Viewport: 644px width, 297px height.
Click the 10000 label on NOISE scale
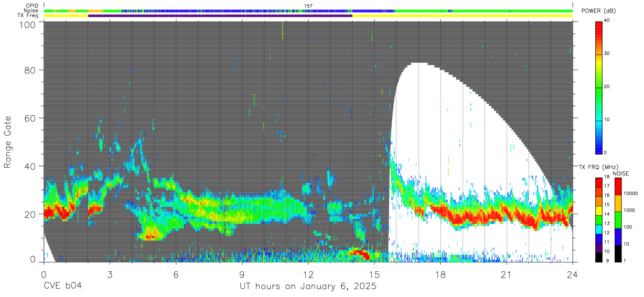[632, 193]
